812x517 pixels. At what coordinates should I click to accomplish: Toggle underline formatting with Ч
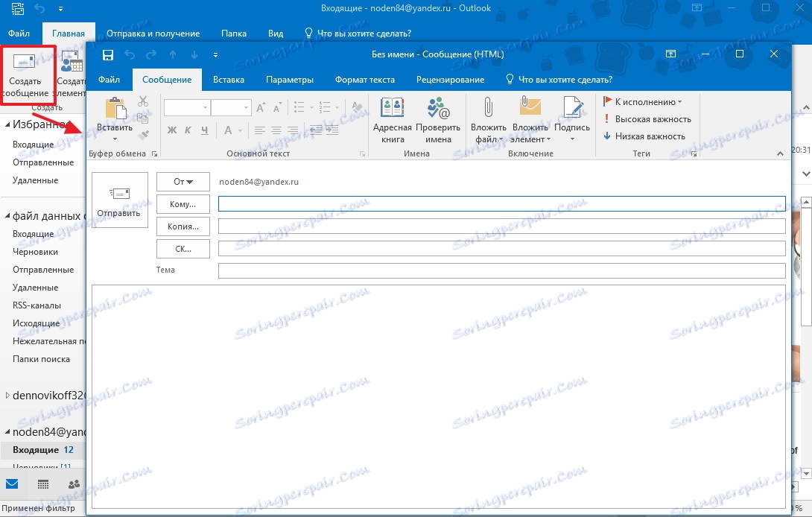[205, 130]
